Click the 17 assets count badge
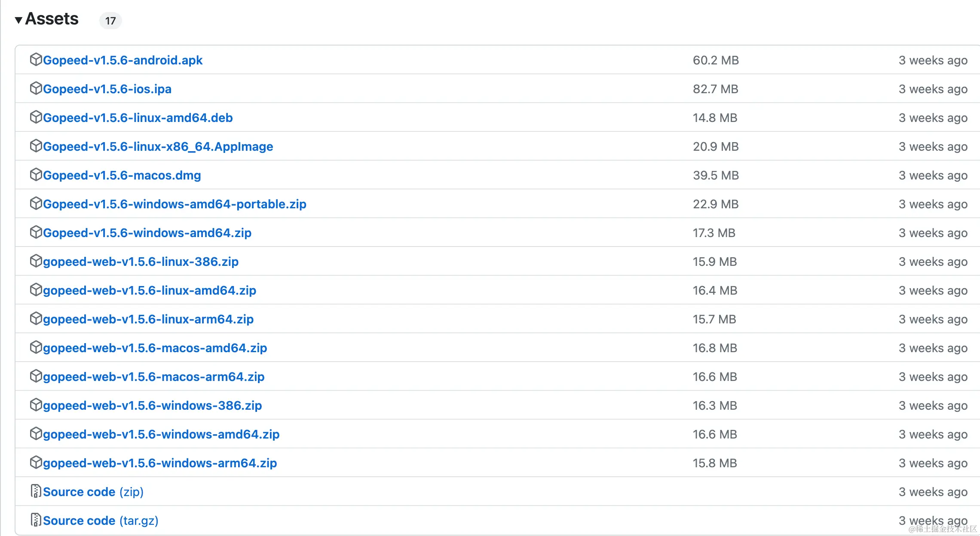The height and width of the screenshot is (536, 980). pyautogui.click(x=110, y=21)
